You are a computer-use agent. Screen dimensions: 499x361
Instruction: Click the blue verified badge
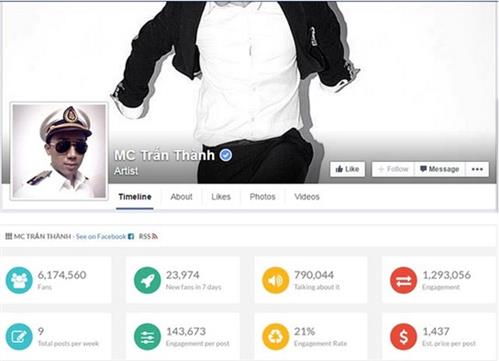tap(226, 155)
